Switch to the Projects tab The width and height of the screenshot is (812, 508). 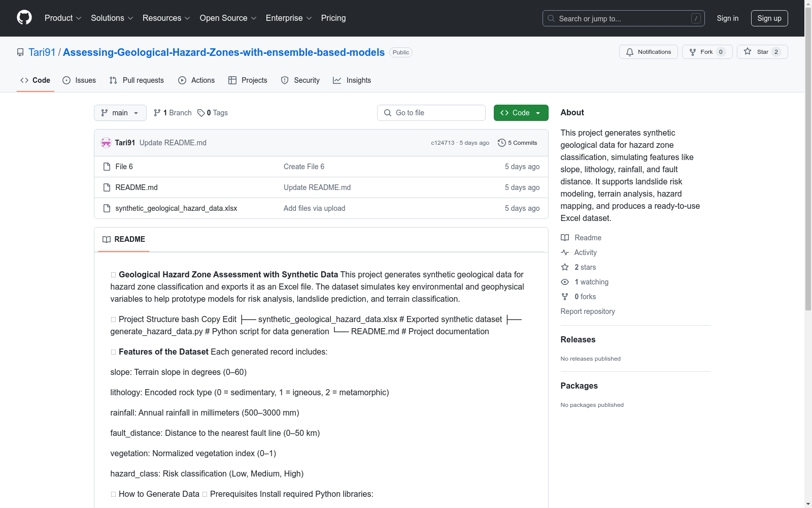(248, 80)
